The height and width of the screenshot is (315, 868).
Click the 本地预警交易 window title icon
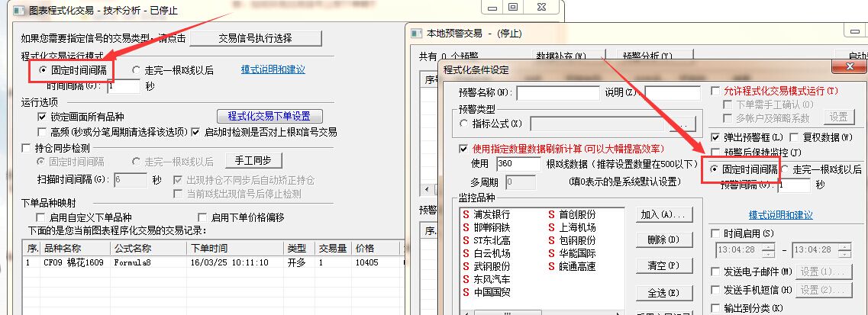click(x=416, y=34)
